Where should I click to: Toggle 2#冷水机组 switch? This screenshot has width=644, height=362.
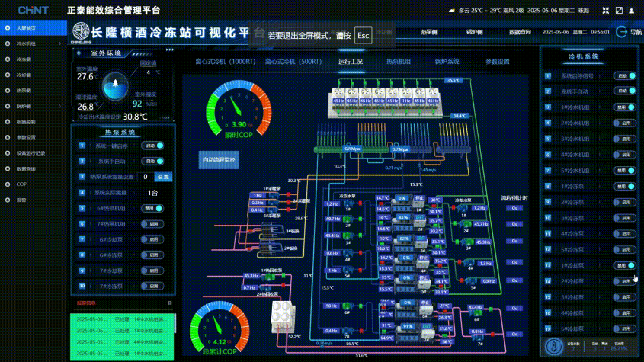625,123
